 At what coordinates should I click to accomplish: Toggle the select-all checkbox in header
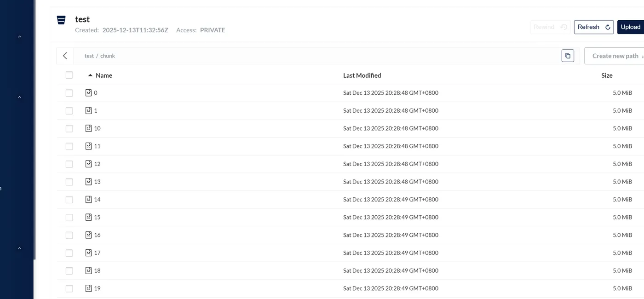pyautogui.click(x=69, y=75)
